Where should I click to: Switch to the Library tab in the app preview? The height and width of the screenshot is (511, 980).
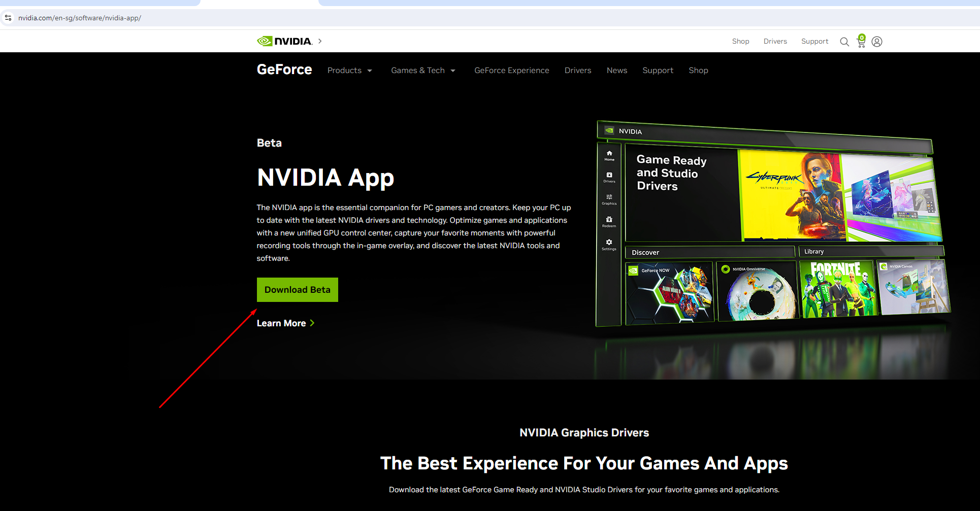click(814, 251)
